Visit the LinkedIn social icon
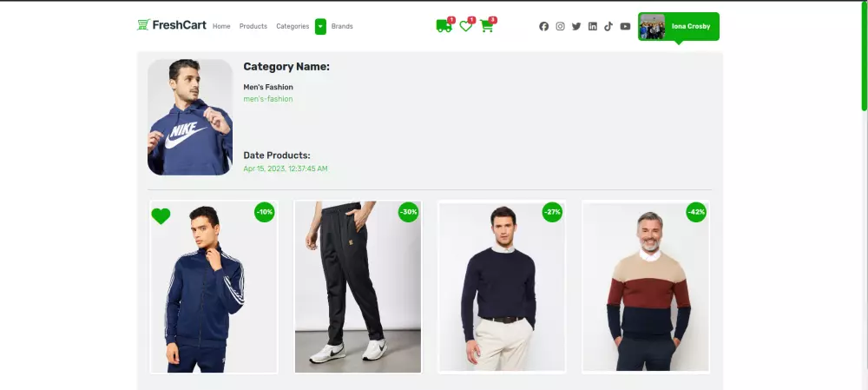868x390 pixels. point(592,27)
